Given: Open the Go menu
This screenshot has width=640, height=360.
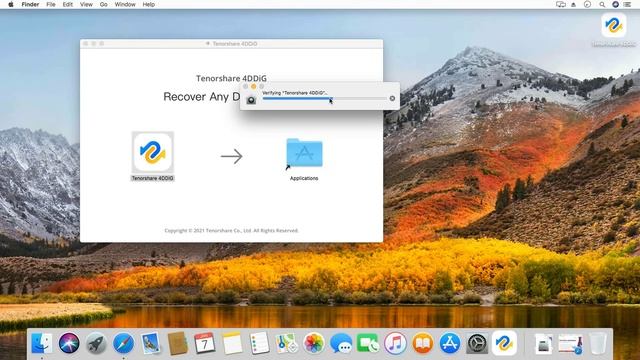Looking at the screenshot, I should [104, 4].
